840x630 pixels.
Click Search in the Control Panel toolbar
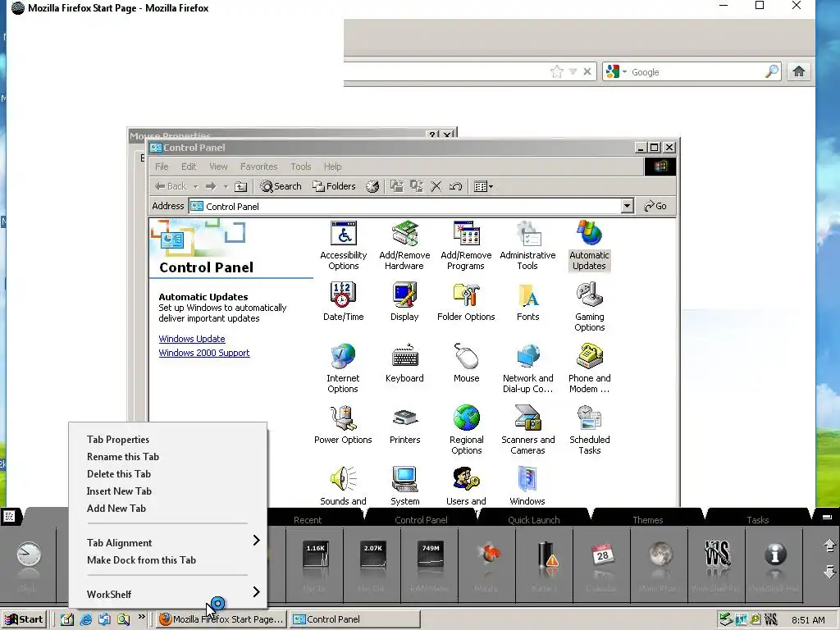(281, 186)
